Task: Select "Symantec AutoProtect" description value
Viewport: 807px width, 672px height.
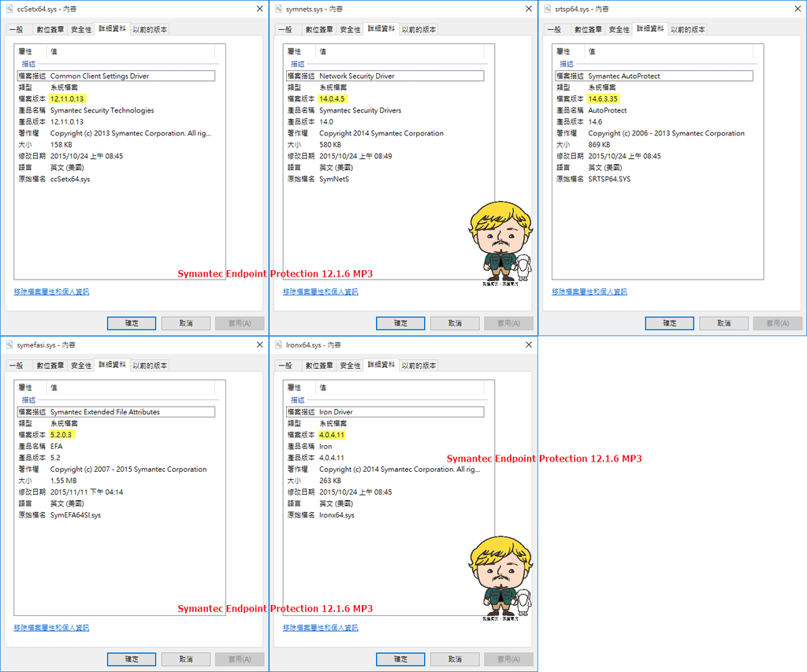Action: (x=624, y=76)
